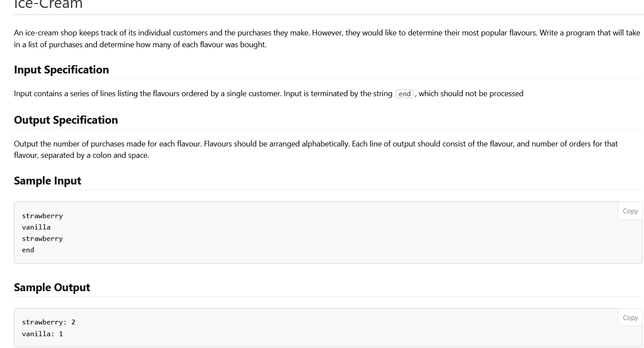Click the vanilla line in Sample Input
This screenshot has width=644, height=348.
(36, 227)
